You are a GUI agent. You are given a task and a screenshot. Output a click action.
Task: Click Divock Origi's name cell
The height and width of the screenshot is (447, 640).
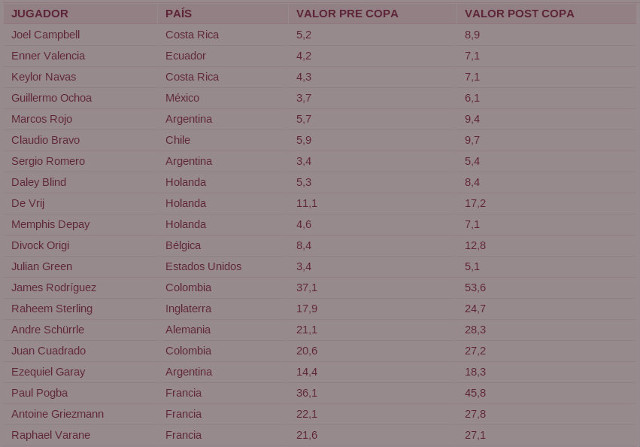tap(40, 245)
